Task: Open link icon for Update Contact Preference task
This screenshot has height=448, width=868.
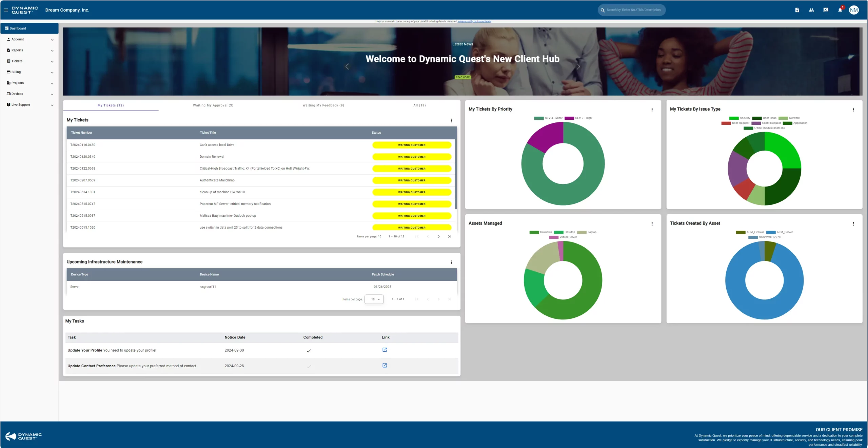Action: 384,365
